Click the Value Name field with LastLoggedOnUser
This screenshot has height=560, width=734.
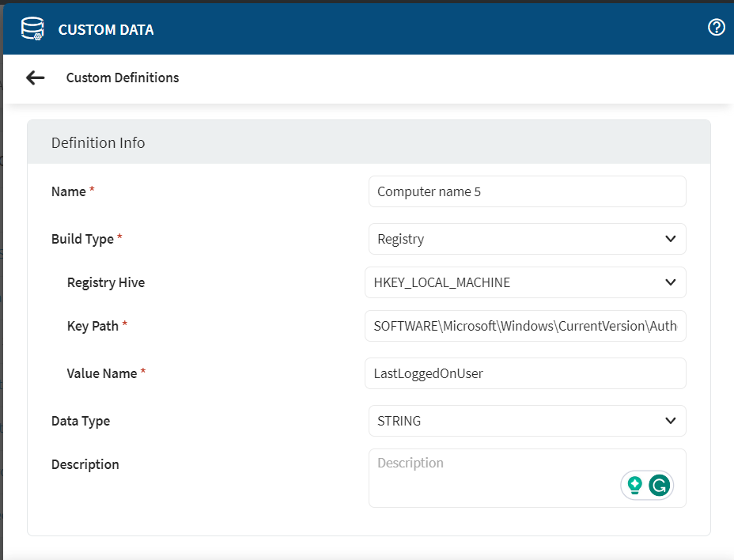(525, 373)
